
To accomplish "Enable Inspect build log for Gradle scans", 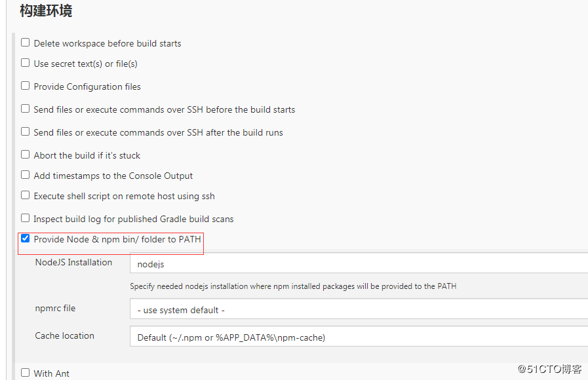I will click(x=26, y=218).
